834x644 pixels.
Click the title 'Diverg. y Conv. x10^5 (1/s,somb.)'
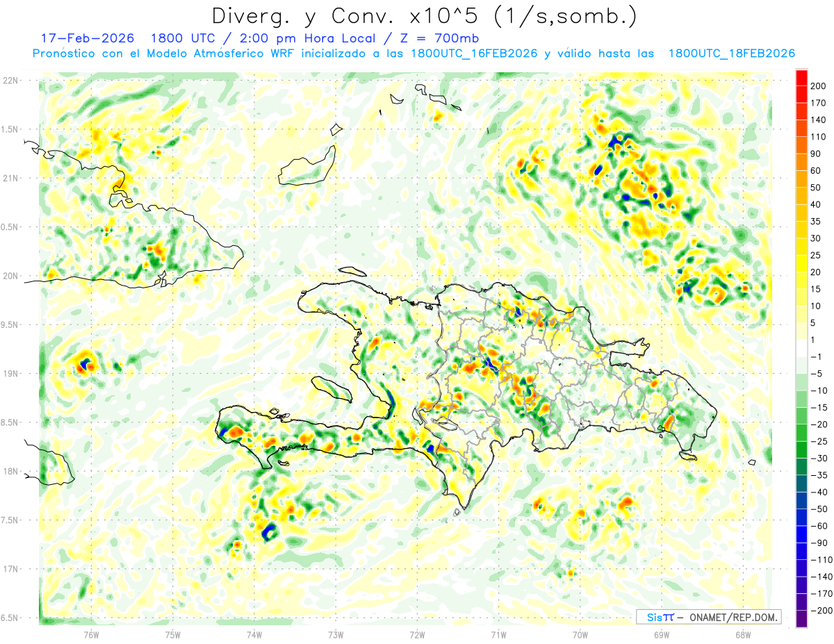pyautogui.click(x=424, y=16)
